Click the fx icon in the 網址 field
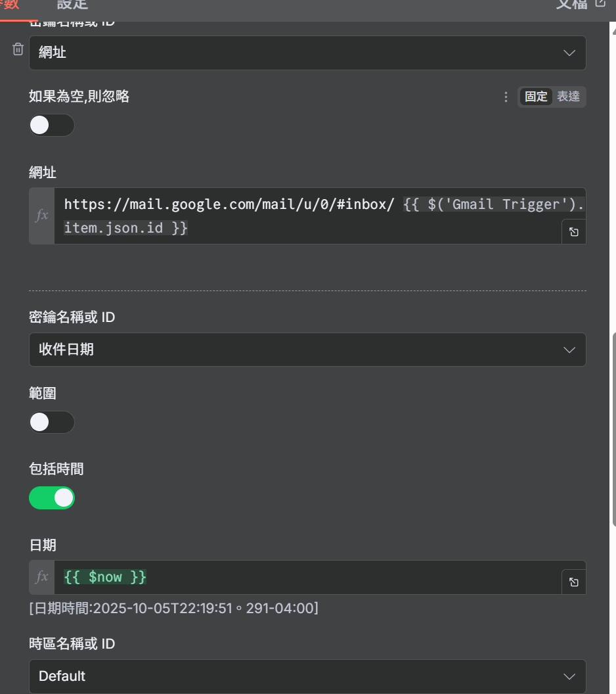The image size is (616, 694). click(x=42, y=216)
